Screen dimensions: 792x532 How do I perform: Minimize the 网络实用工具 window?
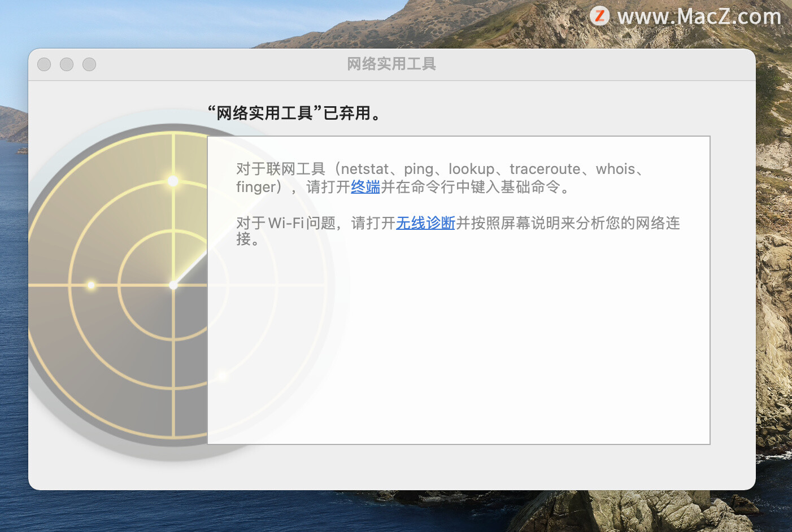[67, 64]
